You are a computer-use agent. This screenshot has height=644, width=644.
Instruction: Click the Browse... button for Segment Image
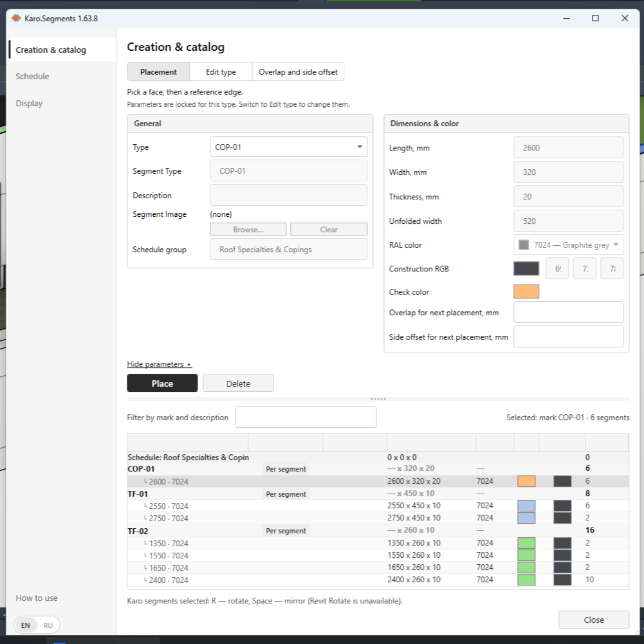[x=248, y=229]
